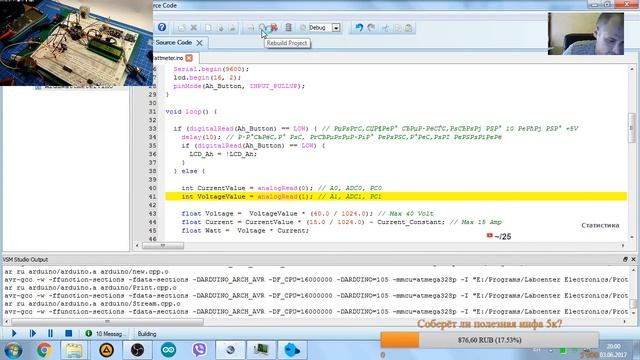This screenshot has width=640, height=360.
Task: Click the cut scissors toolbar icon
Action: click(385, 28)
